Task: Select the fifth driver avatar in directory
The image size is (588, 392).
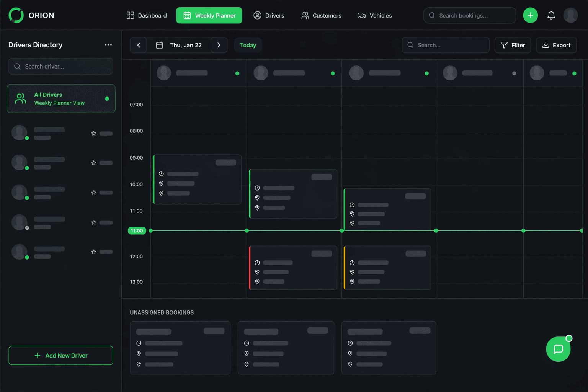Action: tap(20, 252)
